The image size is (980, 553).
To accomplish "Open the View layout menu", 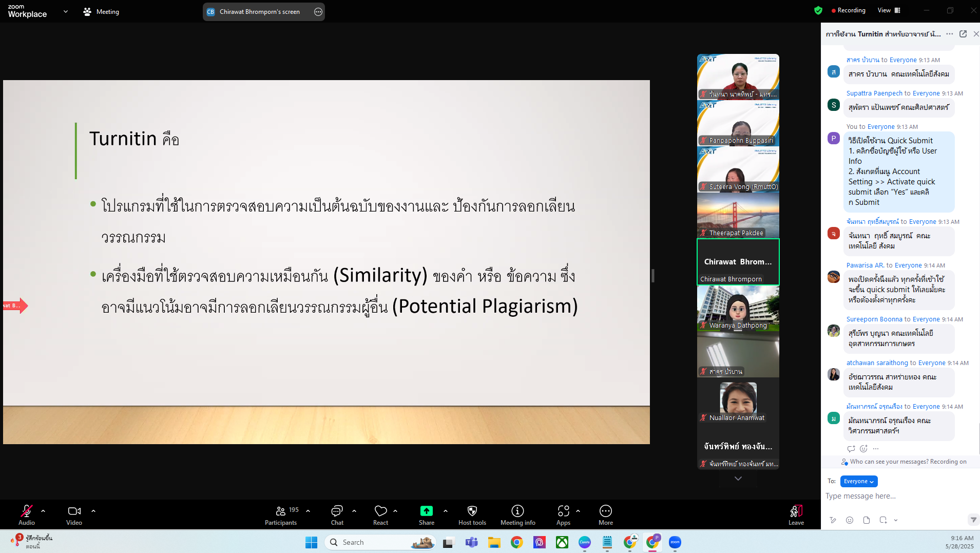I will [889, 10].
